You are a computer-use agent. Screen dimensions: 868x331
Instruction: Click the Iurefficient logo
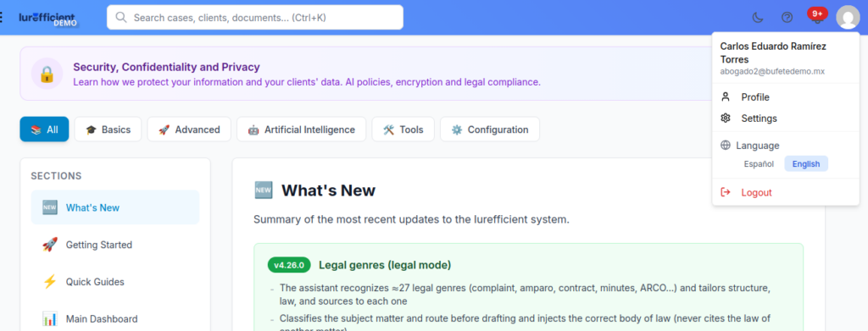point(47,18)
